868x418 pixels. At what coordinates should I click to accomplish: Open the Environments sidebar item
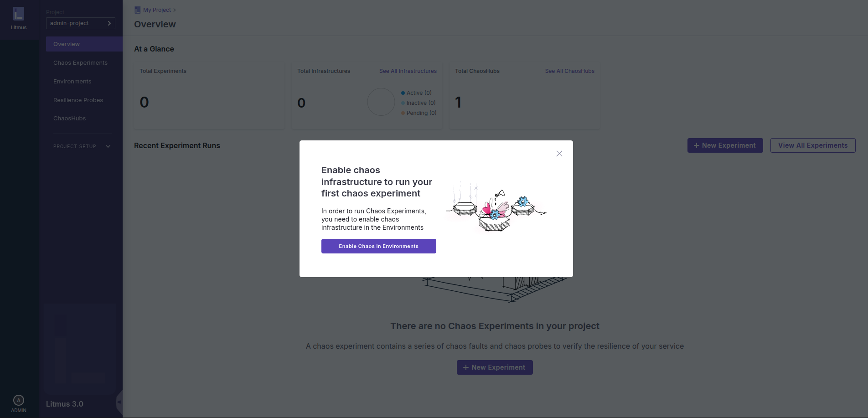(72, 82)
